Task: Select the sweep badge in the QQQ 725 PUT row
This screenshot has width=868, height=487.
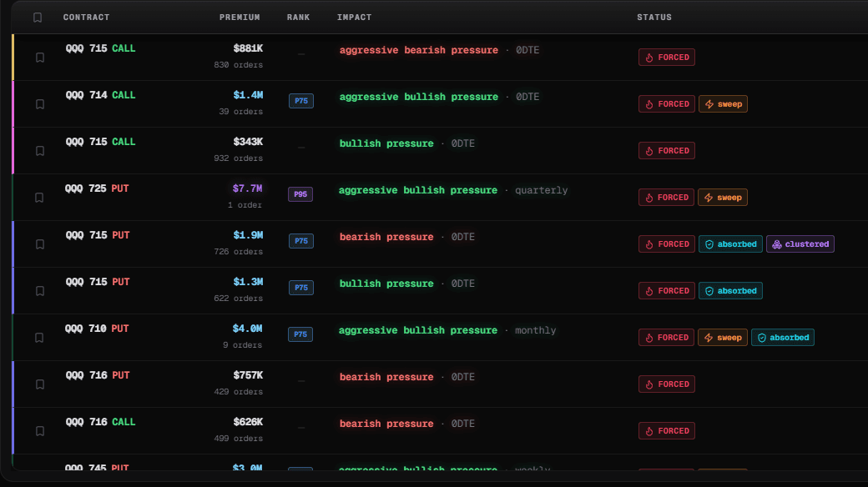Action: pyautogui.click(x=723, y=198)
